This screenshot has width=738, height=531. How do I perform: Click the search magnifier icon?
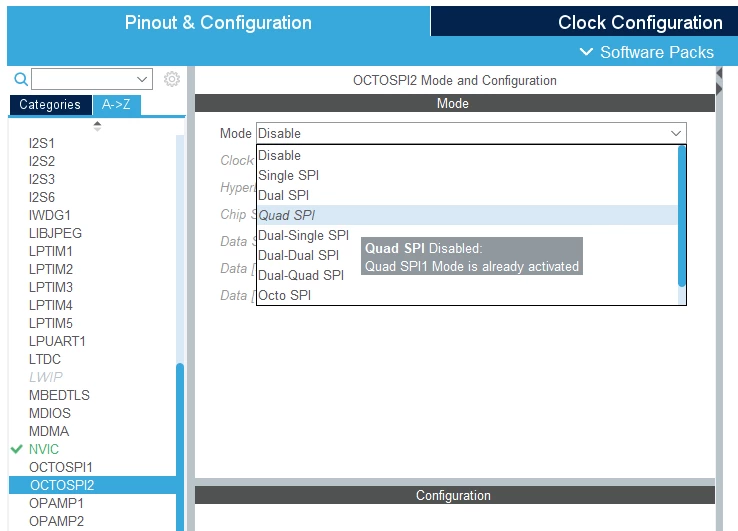click(21, 79)
